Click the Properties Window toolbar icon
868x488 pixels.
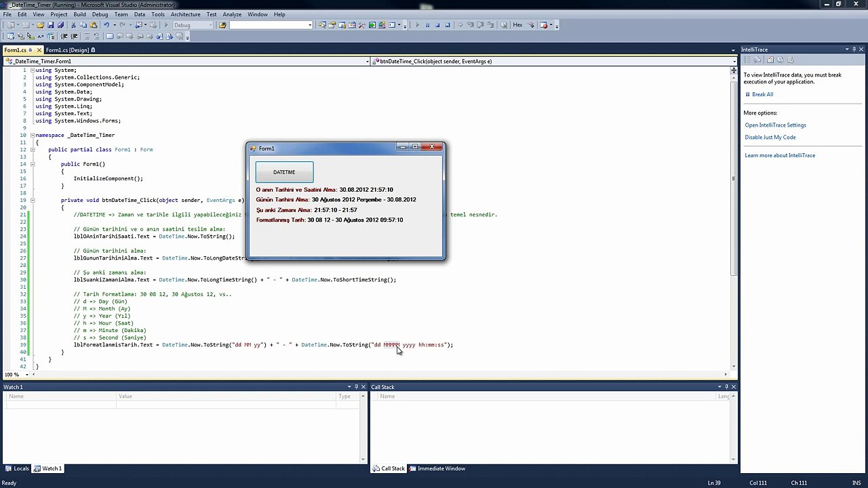tap(332, 25)
